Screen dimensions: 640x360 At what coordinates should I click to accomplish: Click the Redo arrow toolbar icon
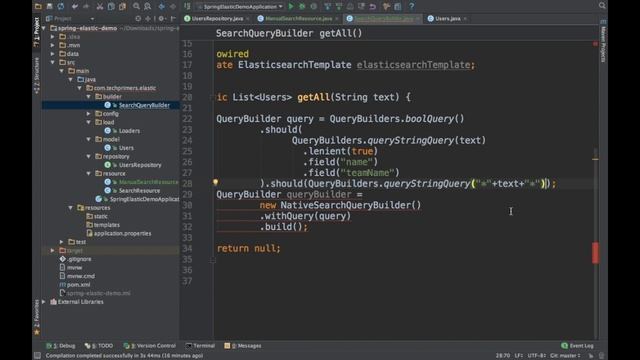pyautogui.click(x=86, y=6)
